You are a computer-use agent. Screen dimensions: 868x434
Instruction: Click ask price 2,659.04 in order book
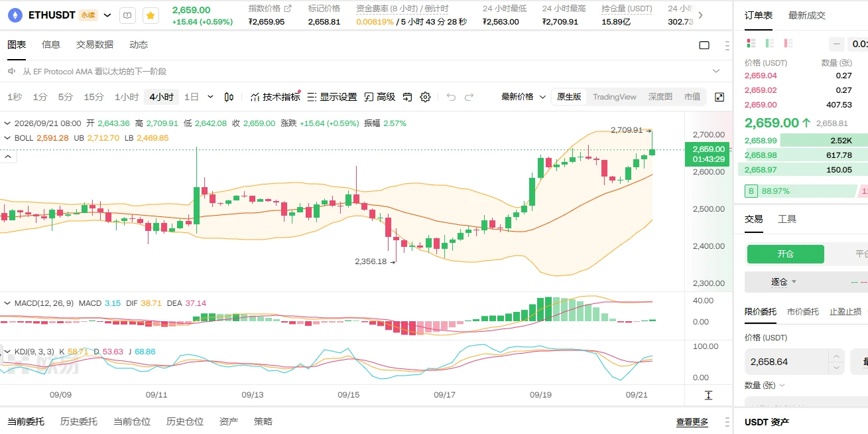pyautogui.click(x=761, y=76)
